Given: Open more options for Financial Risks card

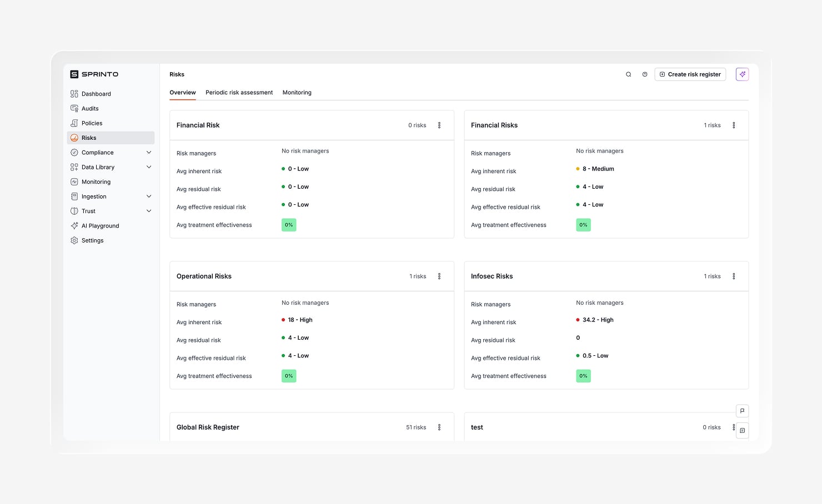Looking at the screenshot, I should pos(734,125).
